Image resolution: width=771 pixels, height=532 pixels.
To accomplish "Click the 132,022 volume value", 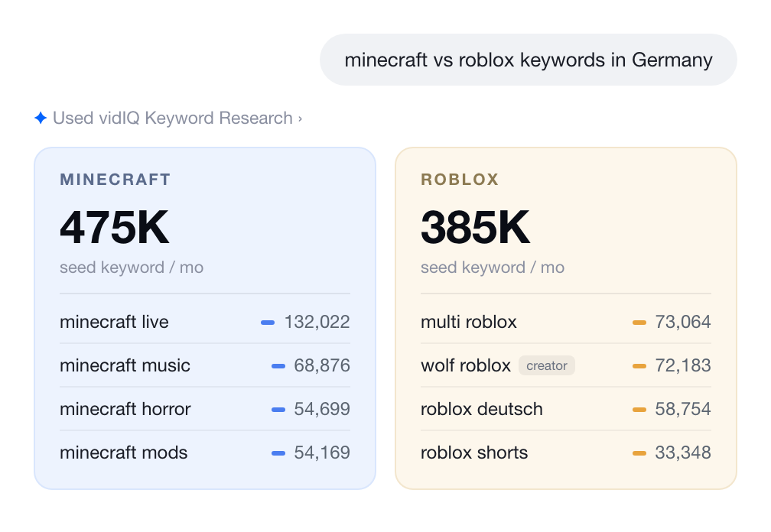I will [x=317, y=322].
